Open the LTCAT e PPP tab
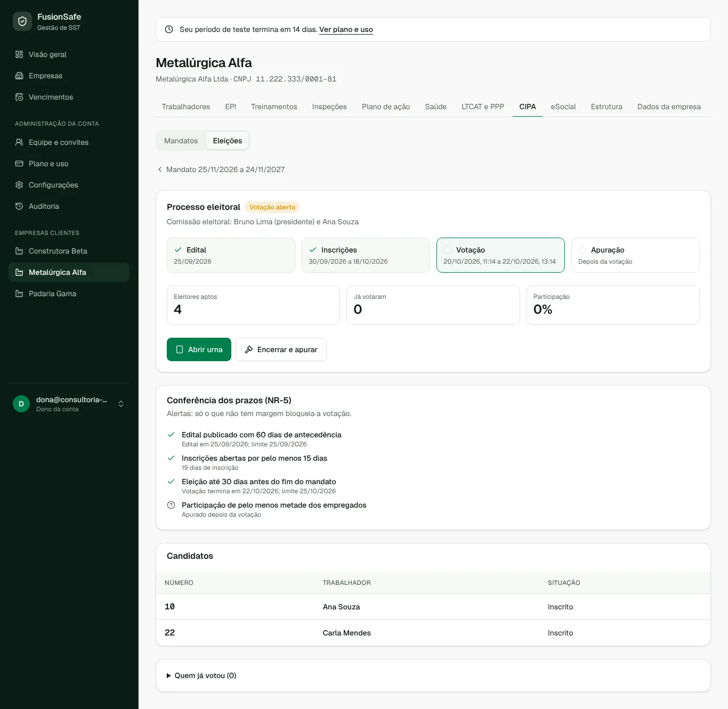The width and height of the screenshot is (728, 709). 483,107
